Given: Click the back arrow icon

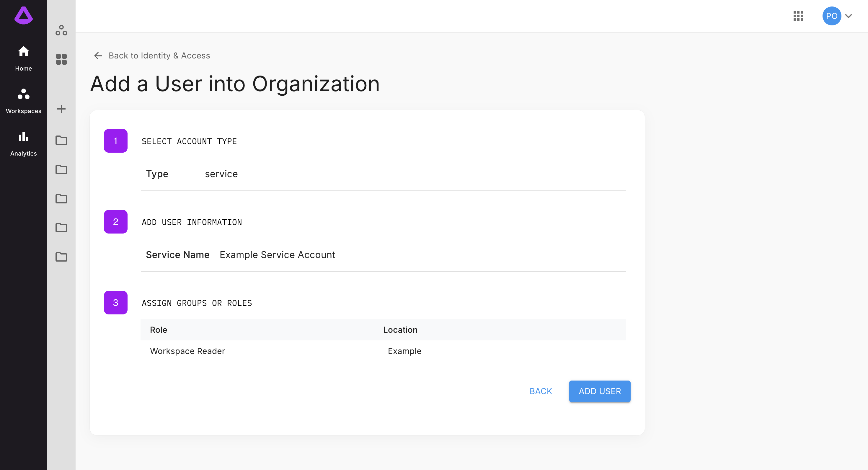Looking at the screenshot, I should (x=98, y=56).
